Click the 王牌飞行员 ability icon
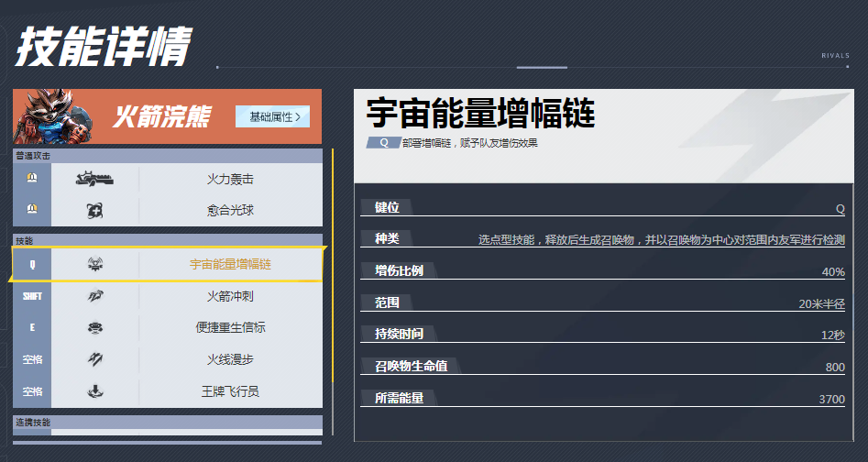Viewport: 868px width, 462px height. pos(94,391)
